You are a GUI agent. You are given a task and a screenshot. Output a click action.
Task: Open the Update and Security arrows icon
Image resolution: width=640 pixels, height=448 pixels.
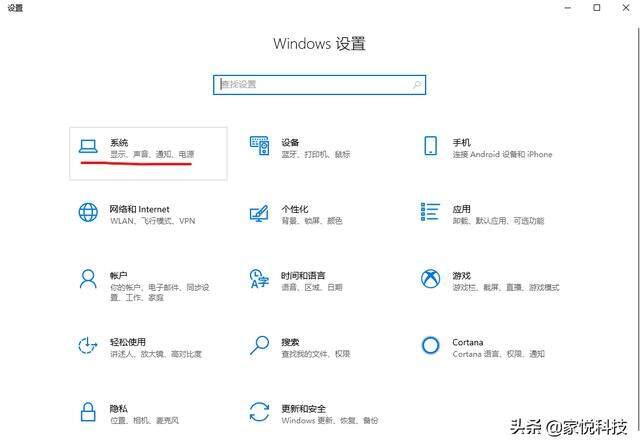coord(260,412)
